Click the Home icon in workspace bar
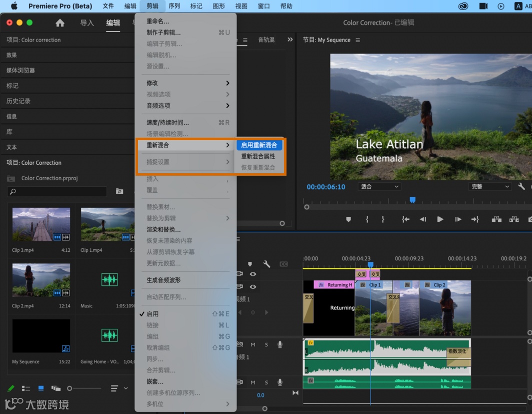Viewport: 532px width, 414px height. click(x=60, y=23)
